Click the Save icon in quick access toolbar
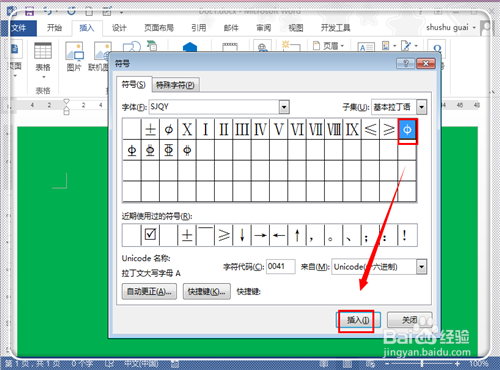The width and height of the screenshot is (500, 370). pos(30,12)
